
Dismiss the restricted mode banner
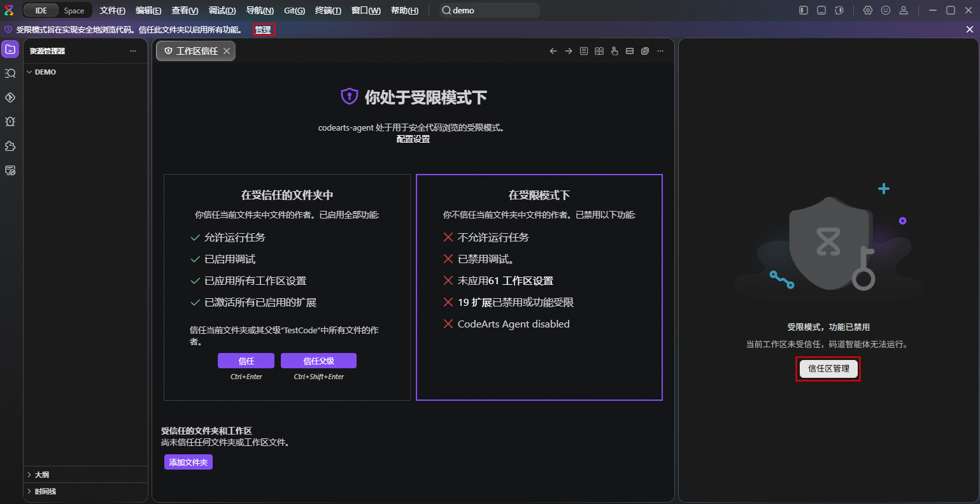(970, 29)
